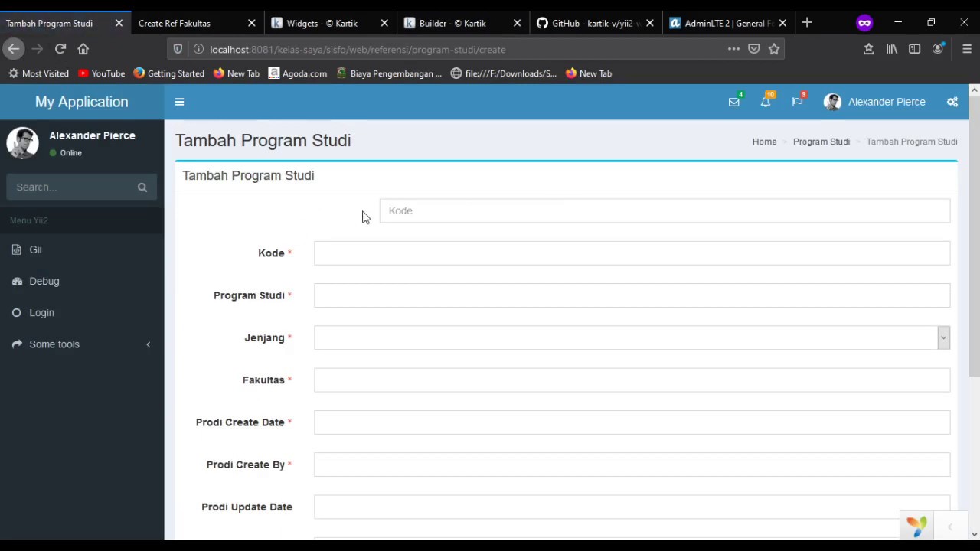Switch to the Widgets Kartik tab
This screenshot has width=980, height=551.
(330, 23)
